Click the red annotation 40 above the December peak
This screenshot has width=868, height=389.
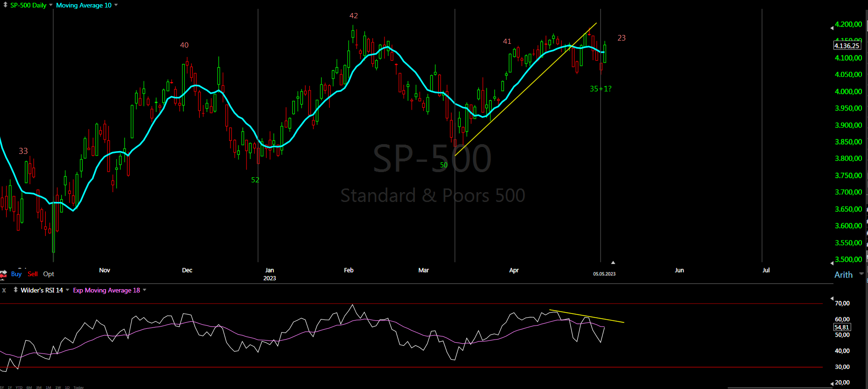tap(184, 45)
